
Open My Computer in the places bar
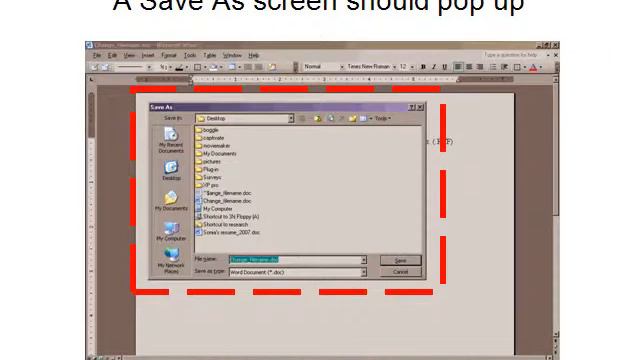[x=171, y=231]
